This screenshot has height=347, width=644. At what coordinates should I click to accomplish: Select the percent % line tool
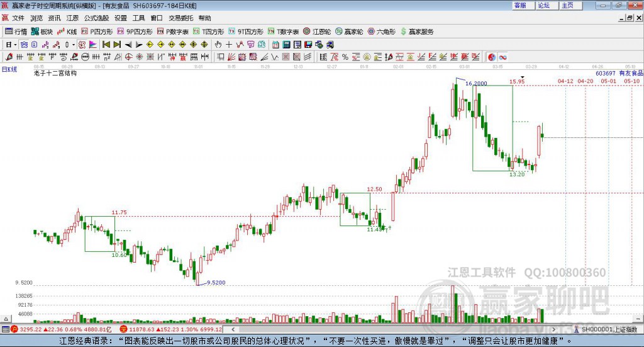(x=345, y=57)
